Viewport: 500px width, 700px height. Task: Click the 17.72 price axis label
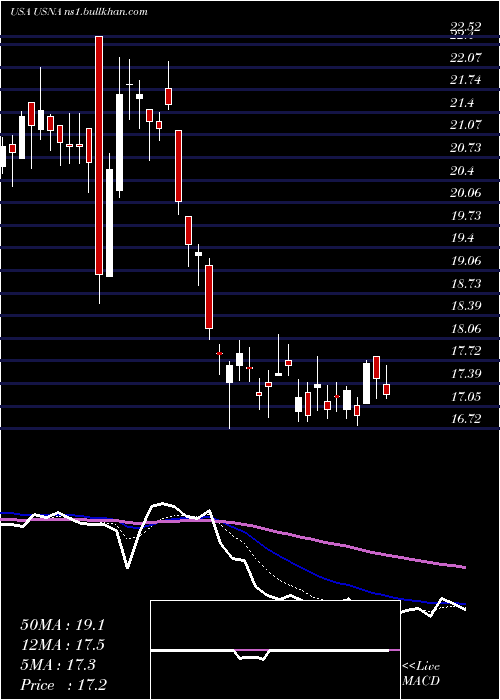[x=466, y=351]
